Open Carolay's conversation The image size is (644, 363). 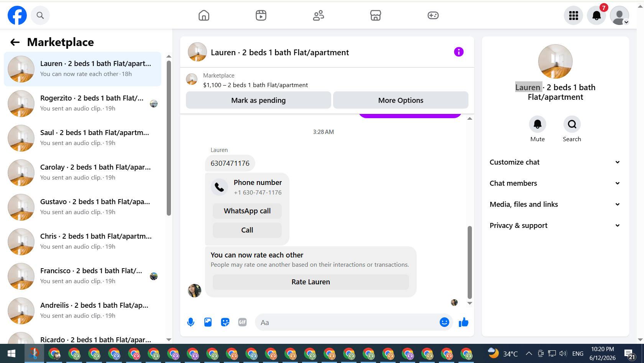(82, 173)
